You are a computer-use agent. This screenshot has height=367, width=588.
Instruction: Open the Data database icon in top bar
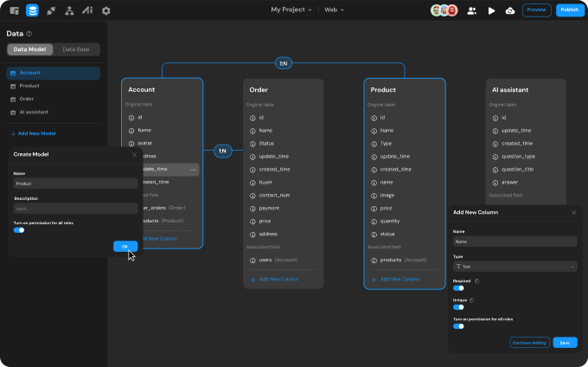point(33,10)
